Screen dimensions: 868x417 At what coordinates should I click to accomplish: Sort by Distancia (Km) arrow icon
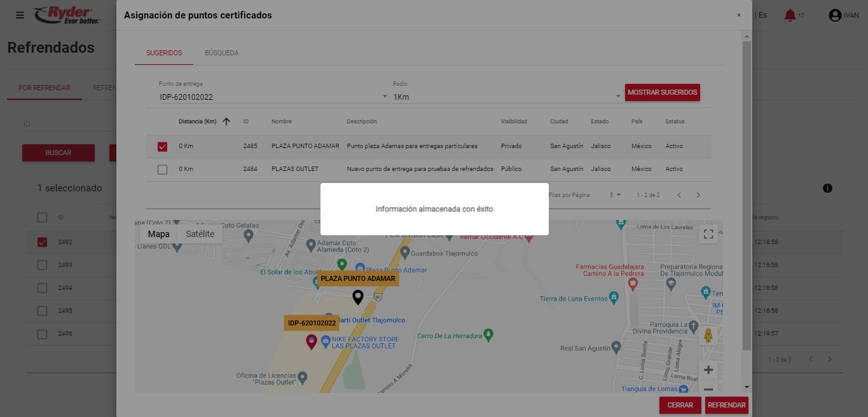coord(226,121)
